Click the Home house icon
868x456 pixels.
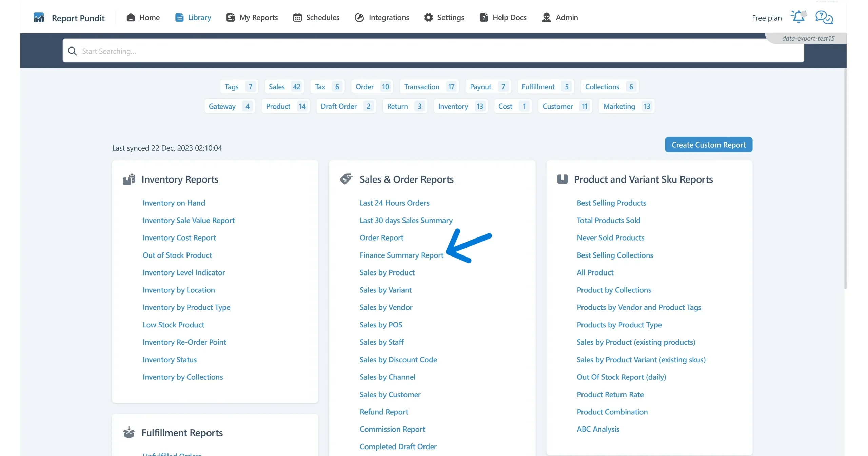[x=131, y=17]
